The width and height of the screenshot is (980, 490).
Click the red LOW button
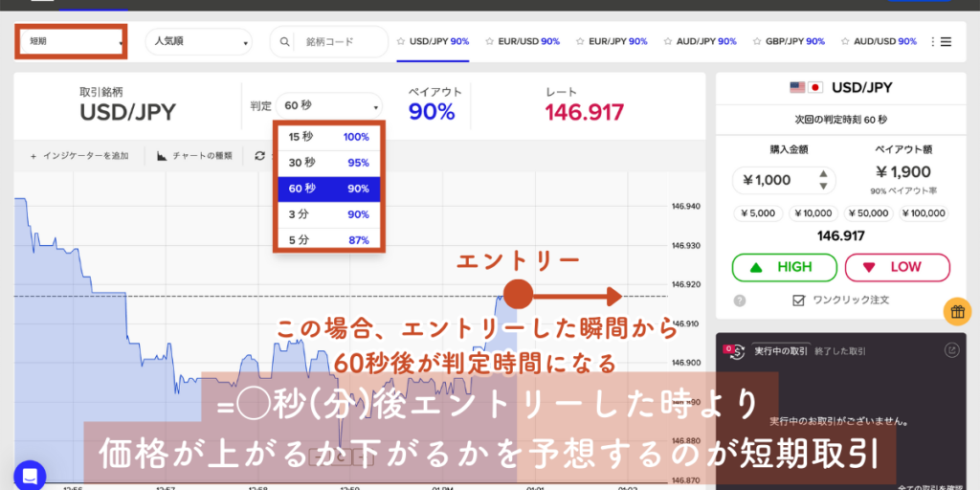pyautogui.click(x=898, y=268)
